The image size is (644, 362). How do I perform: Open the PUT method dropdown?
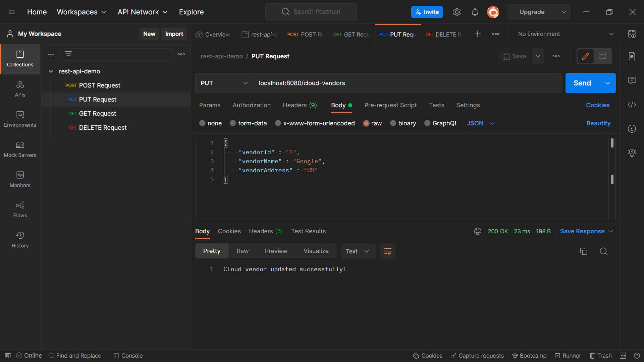[x=223, y=83]
